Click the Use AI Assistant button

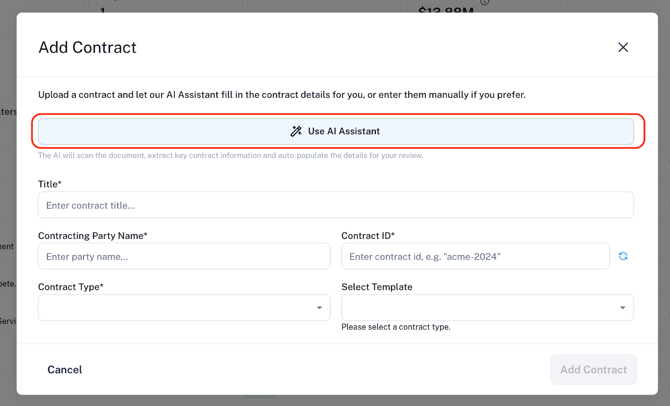tap(335, 131)
